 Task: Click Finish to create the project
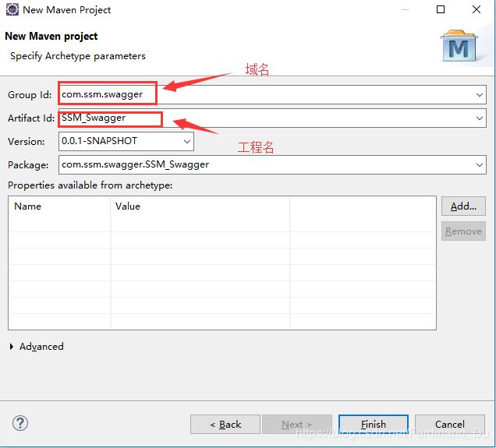point(374,425)
